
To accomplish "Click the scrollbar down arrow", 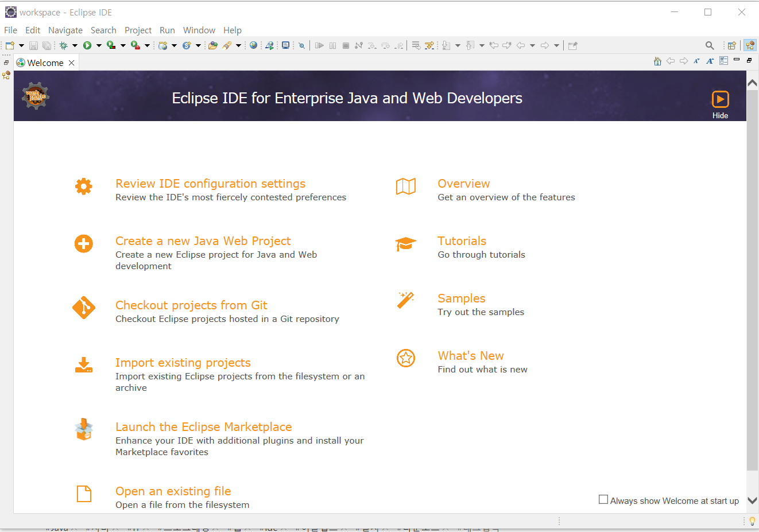I will [x=752, y=500].
